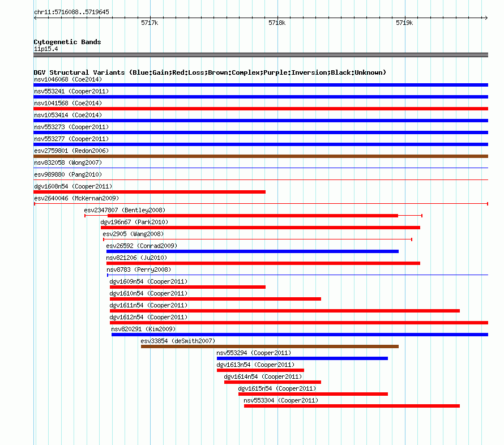Select dgv1611n54 (Cooper2011) label
Viewport: 504px width, 445px height.
[x=148, y=305]
